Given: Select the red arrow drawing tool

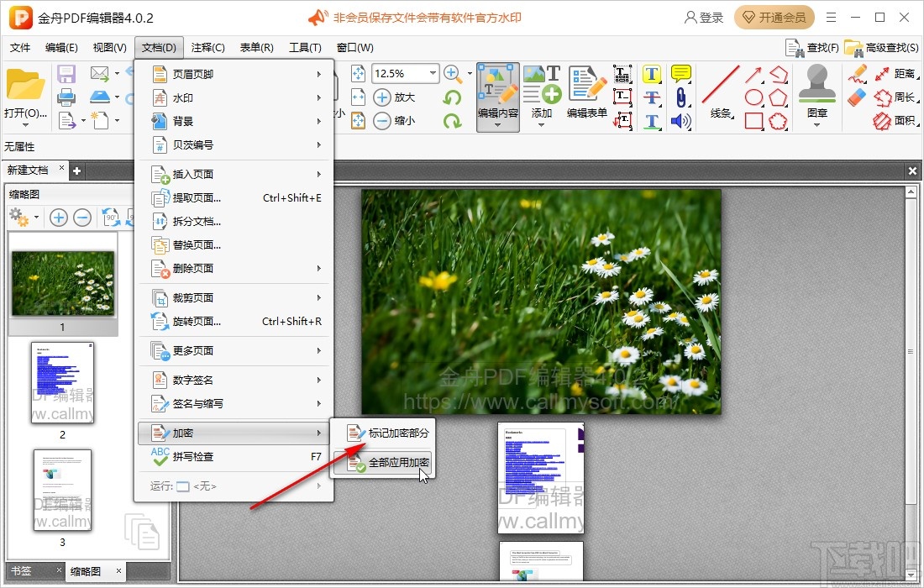Looking at the screenshot, I should (753, 74).
